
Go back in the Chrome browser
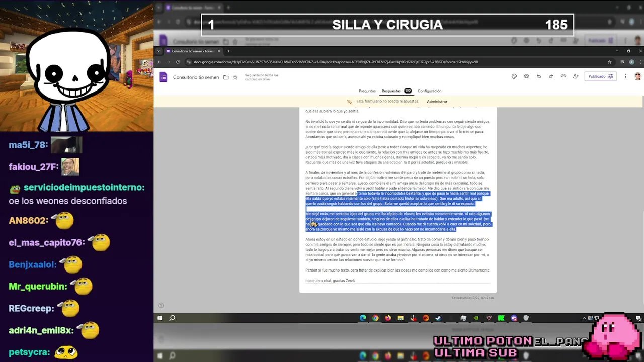click(x=159, y=62)
